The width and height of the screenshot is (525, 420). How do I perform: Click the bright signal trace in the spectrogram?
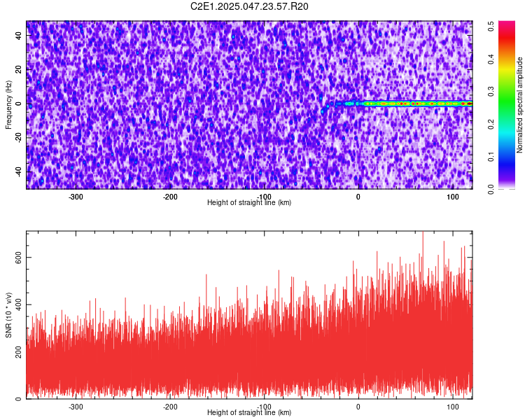(403, 104)
